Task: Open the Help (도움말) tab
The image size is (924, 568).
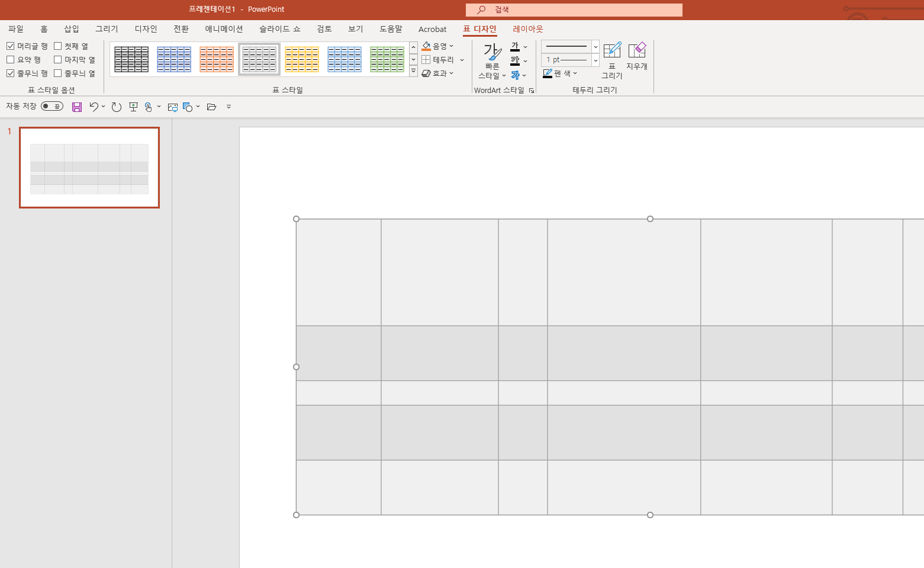Action: coord(391,29)
